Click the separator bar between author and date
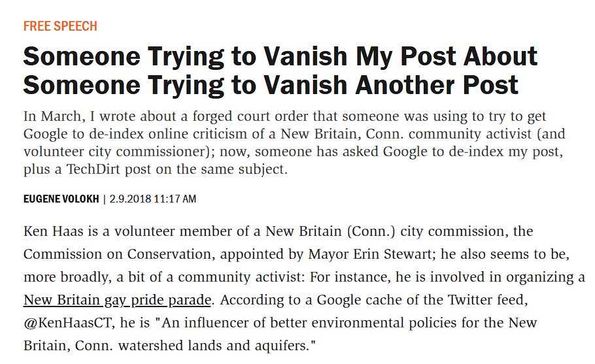The height and width of the screenshot is (364, 595). point(104,199)
